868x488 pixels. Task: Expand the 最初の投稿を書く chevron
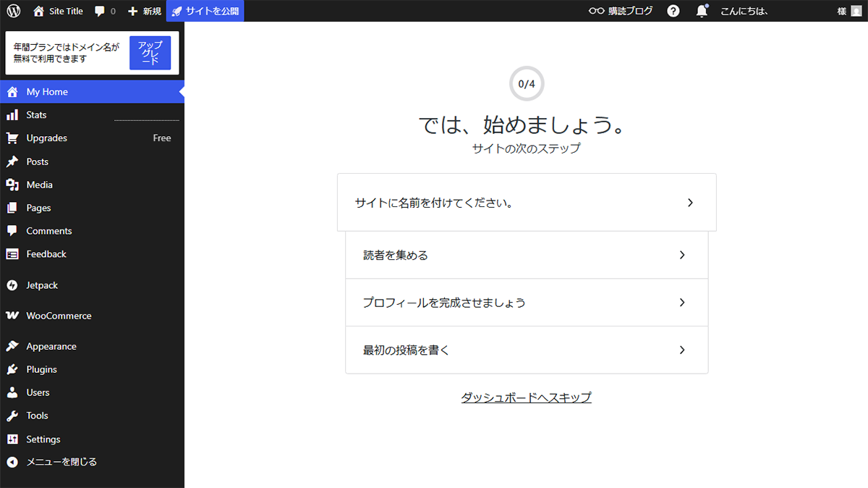[x=681, y=350]
